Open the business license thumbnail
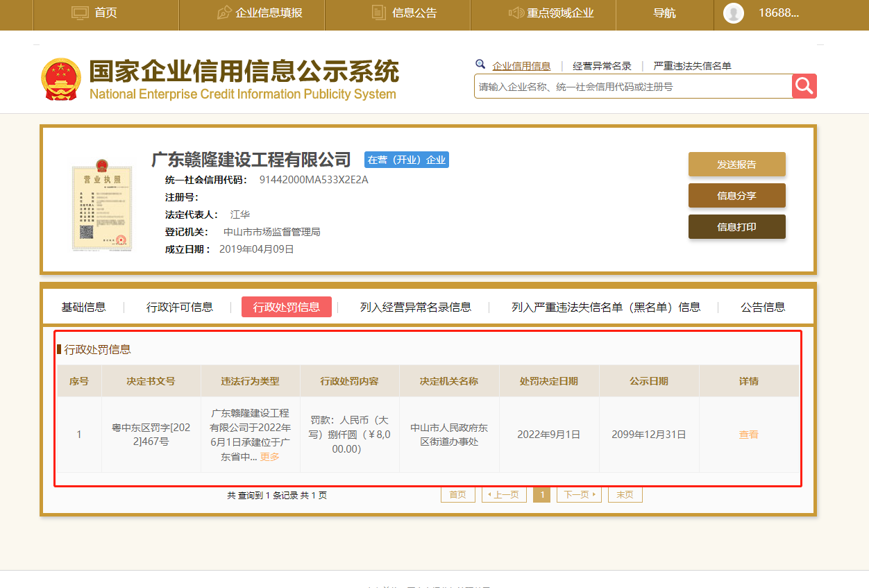 [x=101, y=207]
